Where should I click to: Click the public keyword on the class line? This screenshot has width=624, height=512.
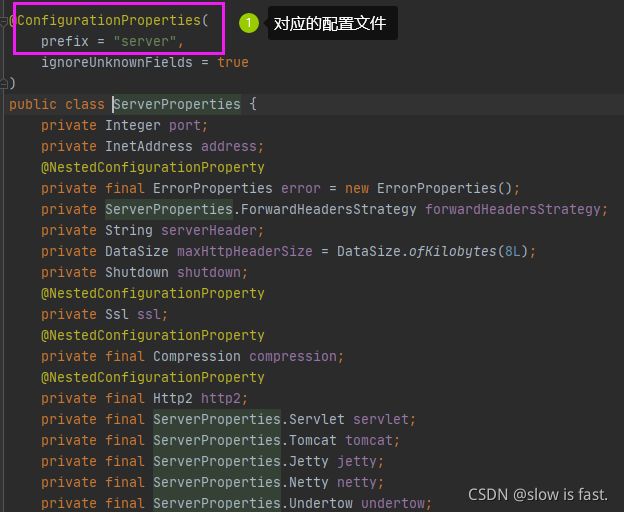[33, 104]
